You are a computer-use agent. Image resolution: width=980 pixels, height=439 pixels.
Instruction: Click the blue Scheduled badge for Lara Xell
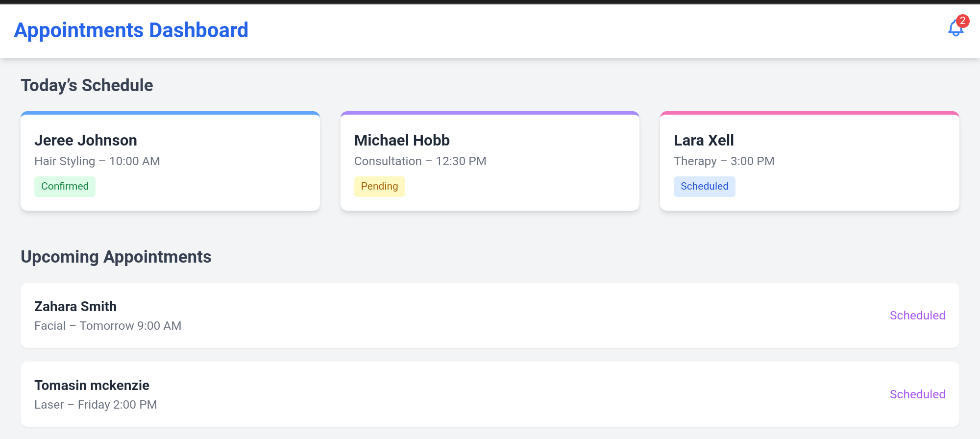704,187
